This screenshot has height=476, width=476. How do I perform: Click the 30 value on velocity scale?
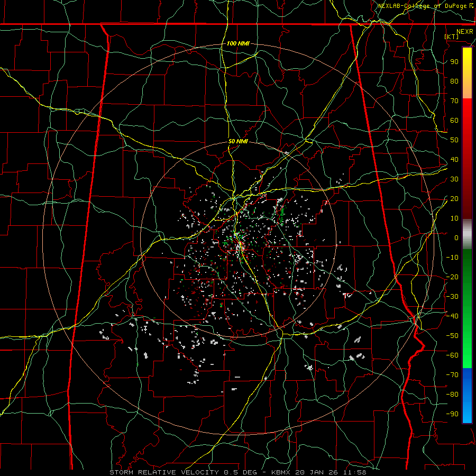coord(454,179)
